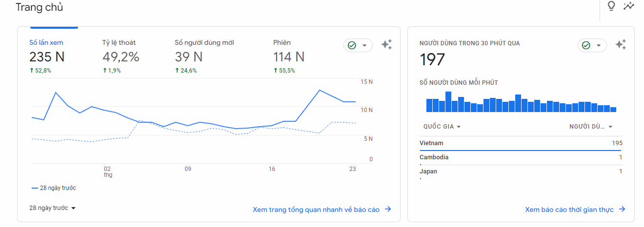Switch to "Số người dùng mới" metric tab
This screenshot has width=644, height=227.
coord(204,56)
